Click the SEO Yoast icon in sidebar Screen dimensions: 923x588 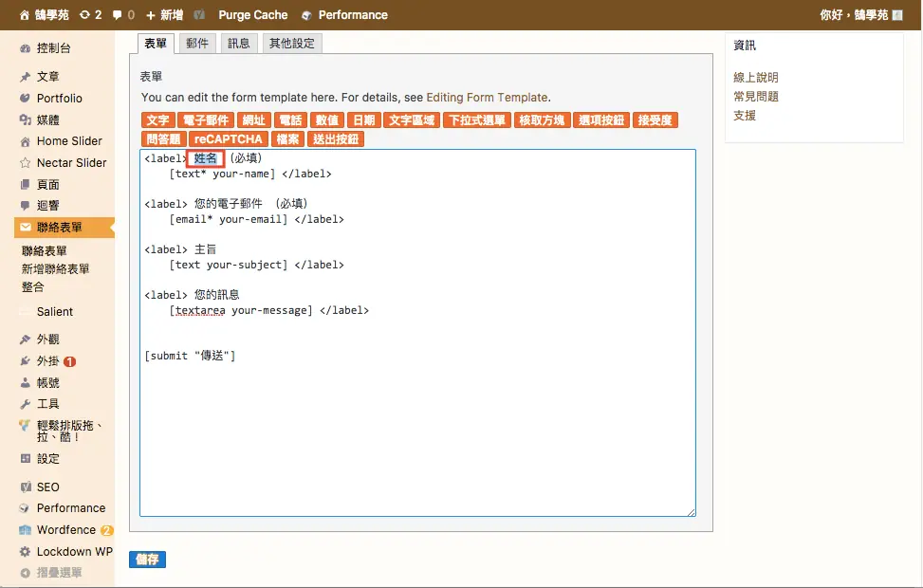coord(26,487)
